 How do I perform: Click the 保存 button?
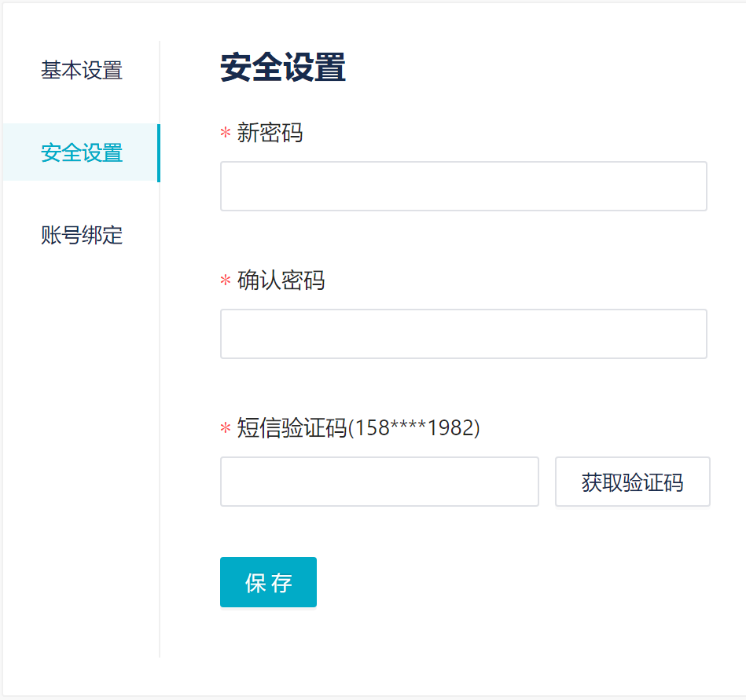click(268, 582)
